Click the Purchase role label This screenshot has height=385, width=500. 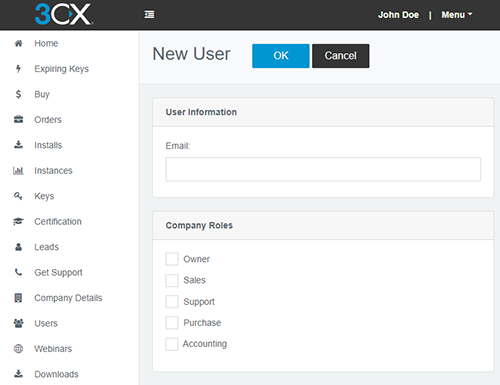point(202,323)
